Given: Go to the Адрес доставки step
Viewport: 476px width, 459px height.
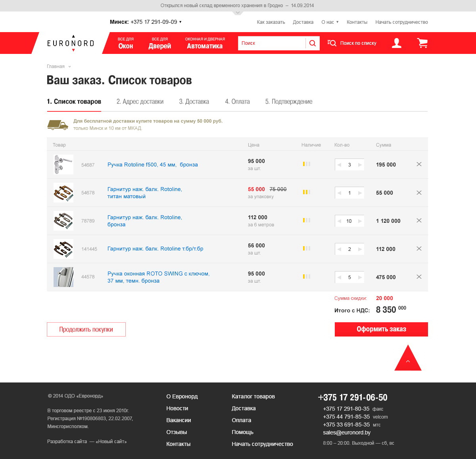Looking at the screenshot, I should click(140, 101).
